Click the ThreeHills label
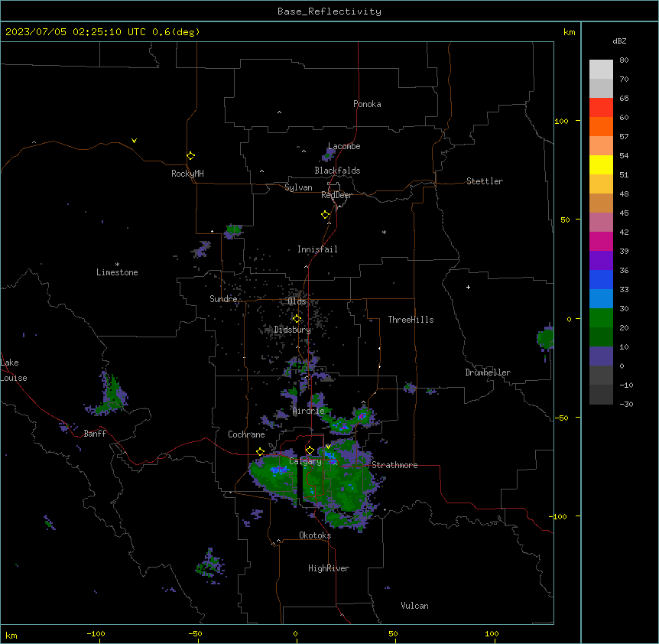The width and height of the screenshot is (659, 644). tap(411, 320)
